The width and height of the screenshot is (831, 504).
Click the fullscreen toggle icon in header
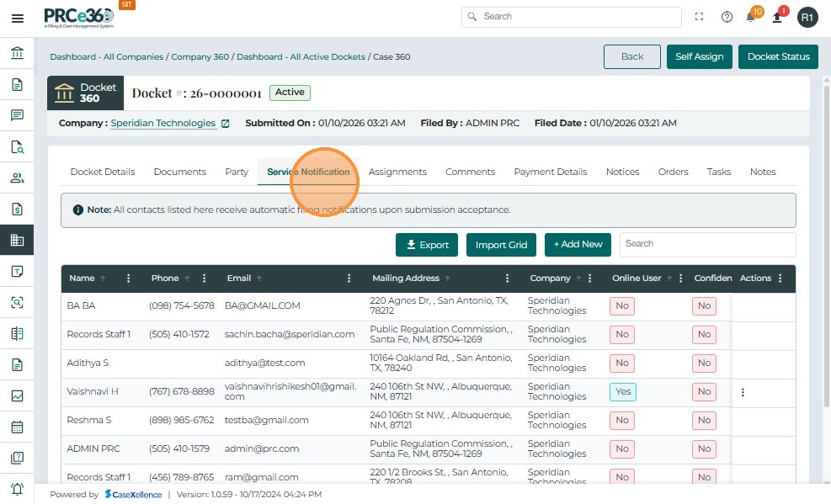coord(699,17)
